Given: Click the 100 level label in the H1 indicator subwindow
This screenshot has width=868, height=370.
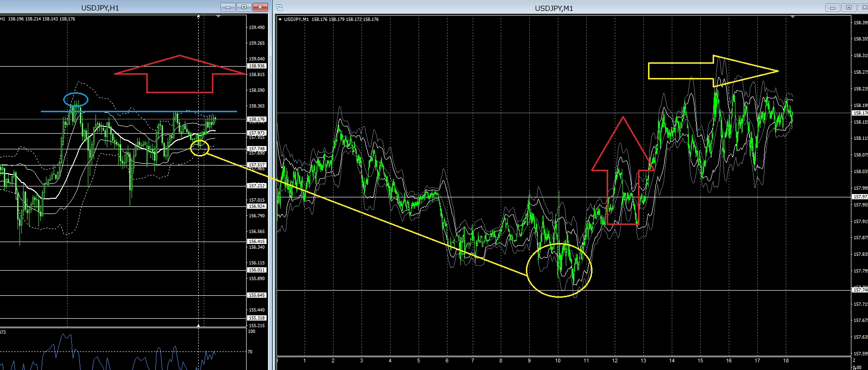Looking at the screenshot, I should (x=251, y=331).
